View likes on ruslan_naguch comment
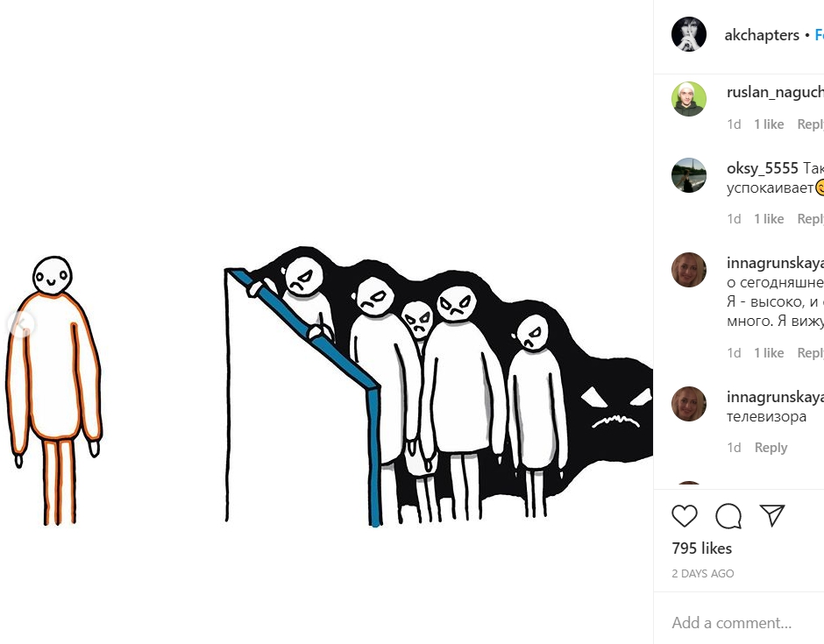The height and width of the screenshot is (644, 824). pyautogui.click(x=769, y=124)
